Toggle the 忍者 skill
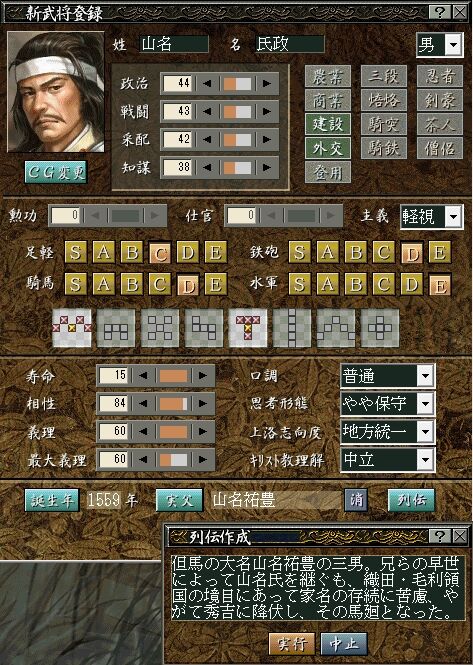This screenshot has width=473, height=665. tap(440, 76)
